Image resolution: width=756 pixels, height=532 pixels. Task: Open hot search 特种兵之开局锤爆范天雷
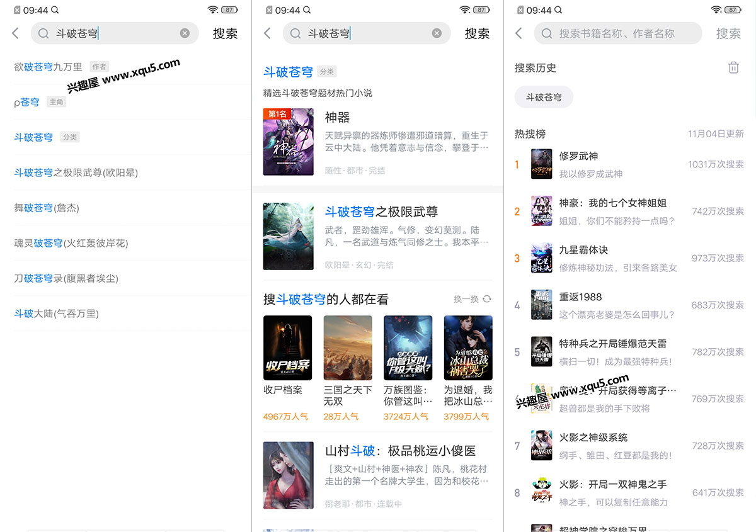[x=612, y=344]
